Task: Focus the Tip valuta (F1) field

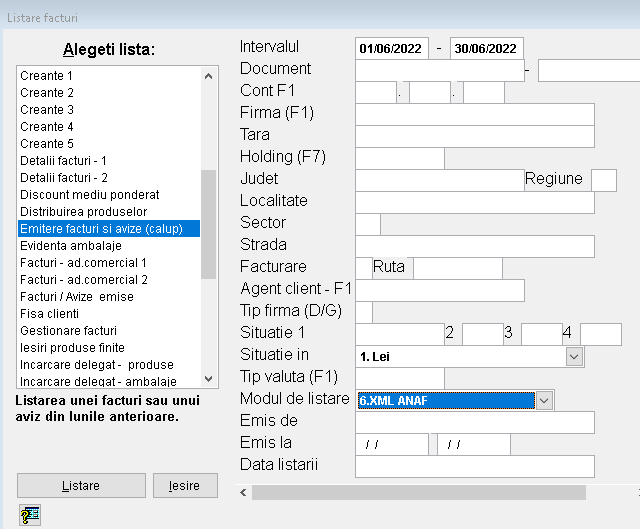Action: 400,379
